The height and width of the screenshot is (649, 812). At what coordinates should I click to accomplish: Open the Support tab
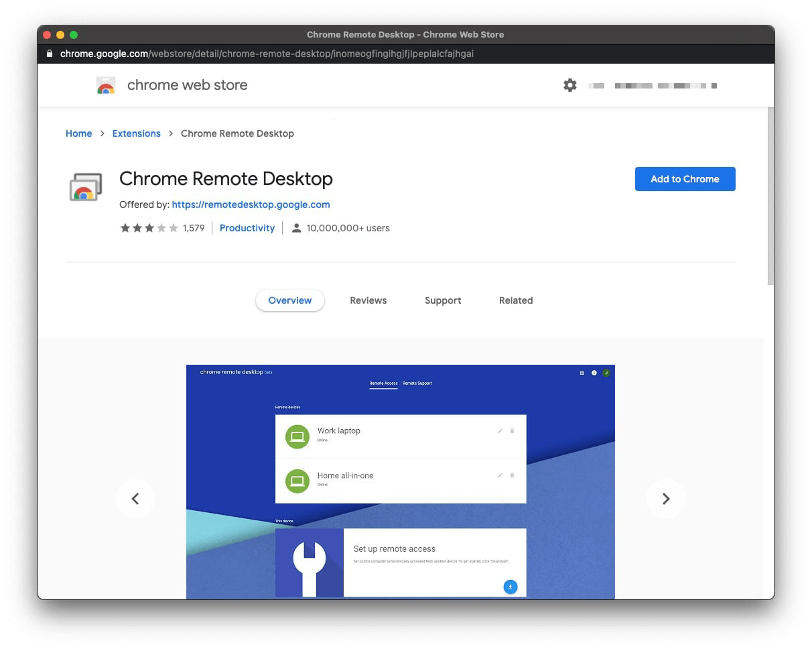pos(443,300)
